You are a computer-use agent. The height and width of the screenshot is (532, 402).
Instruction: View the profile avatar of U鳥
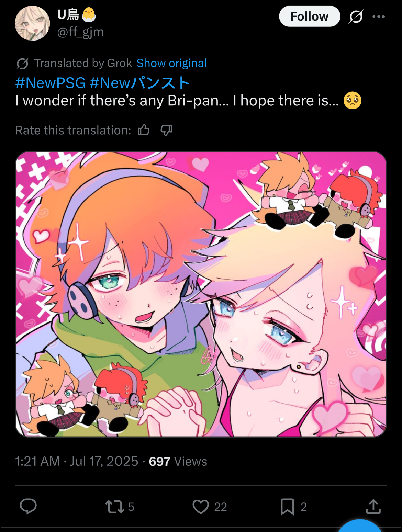tap(32, 23)
